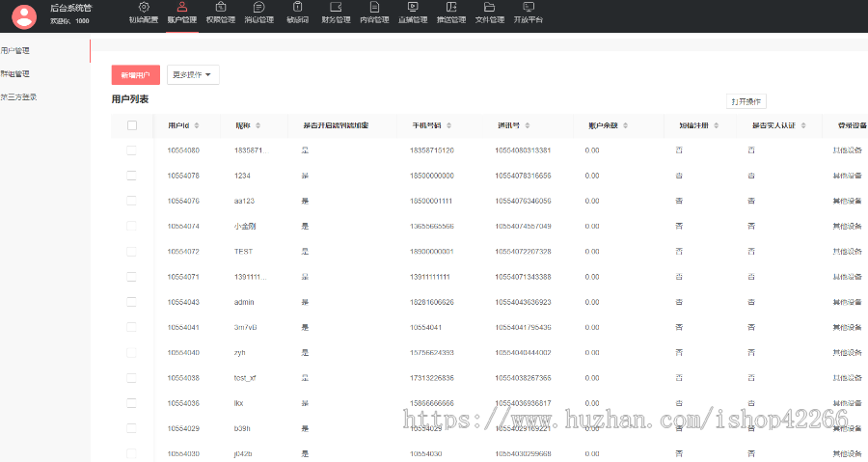Check the row for user 10554080
Viewport: 868px width, 462px height.
click(x=132, y=150)
